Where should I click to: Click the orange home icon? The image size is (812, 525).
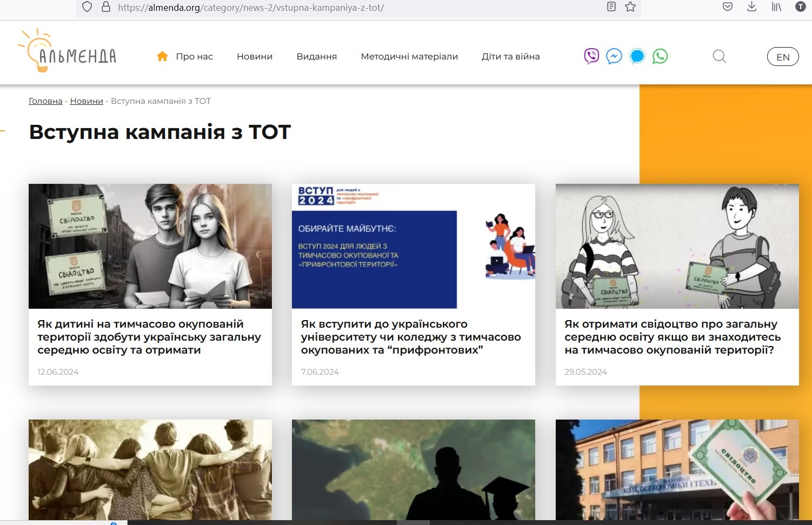coord(162,56)
